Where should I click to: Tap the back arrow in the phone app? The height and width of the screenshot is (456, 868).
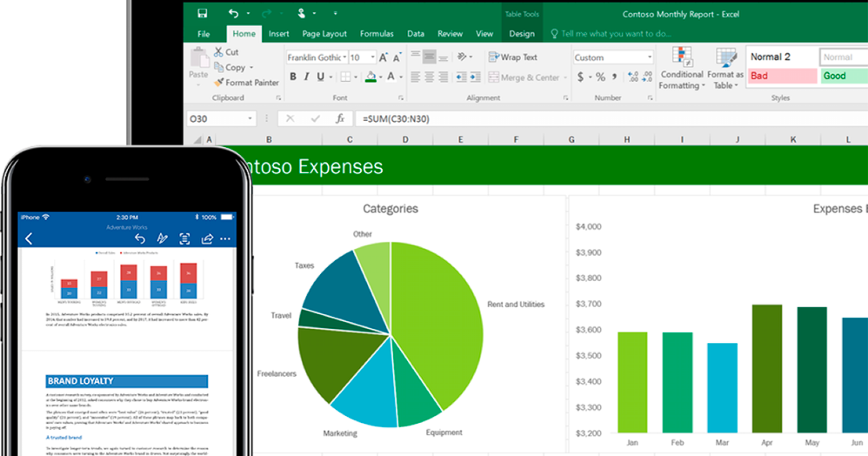point(29,238)
